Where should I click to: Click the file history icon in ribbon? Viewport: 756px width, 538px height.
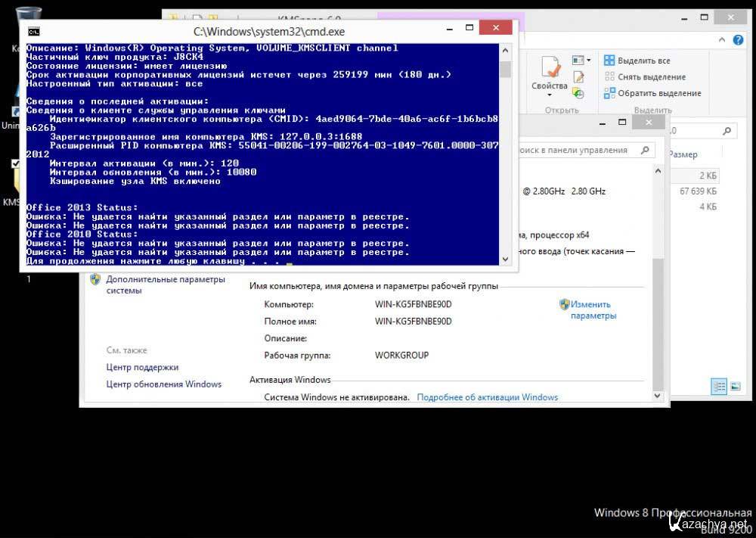pos(578,93)
